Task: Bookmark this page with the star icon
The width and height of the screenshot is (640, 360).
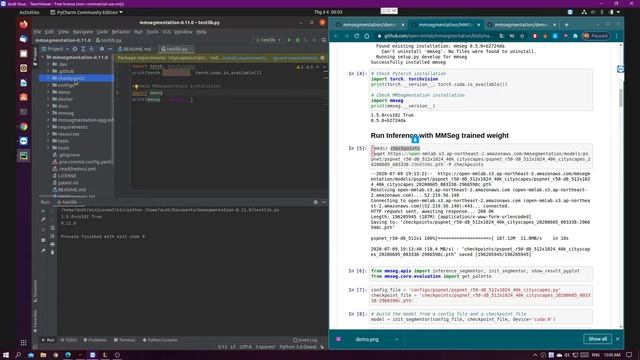Action: pyautogui.click(x=522, y=36)
